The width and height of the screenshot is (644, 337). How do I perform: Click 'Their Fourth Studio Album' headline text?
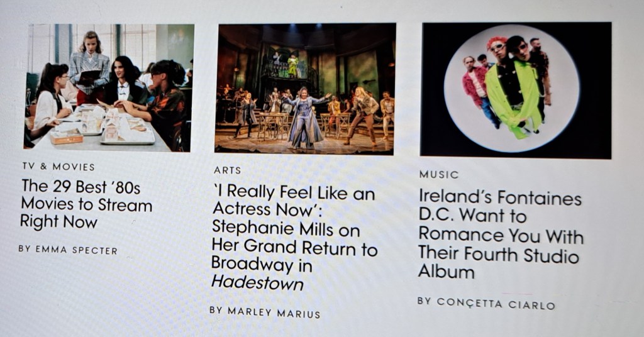(x=499, y=263)
